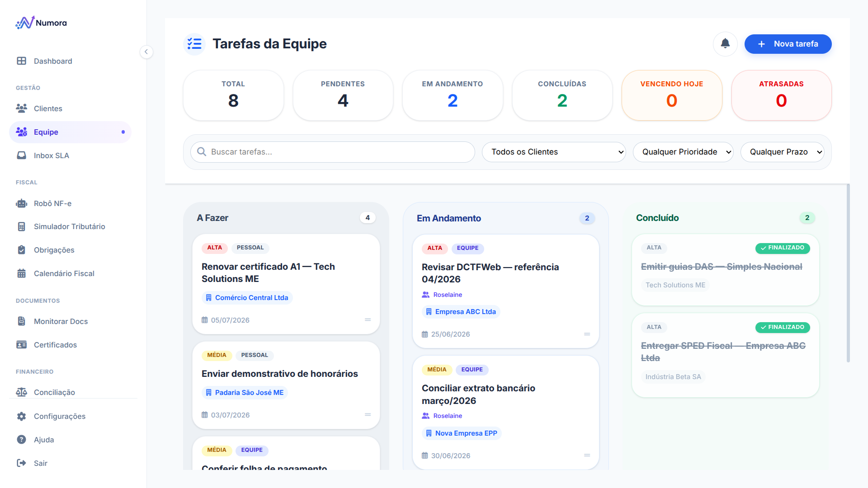
Task: Click the Pendentes stat card
Action: coord(343,95)
